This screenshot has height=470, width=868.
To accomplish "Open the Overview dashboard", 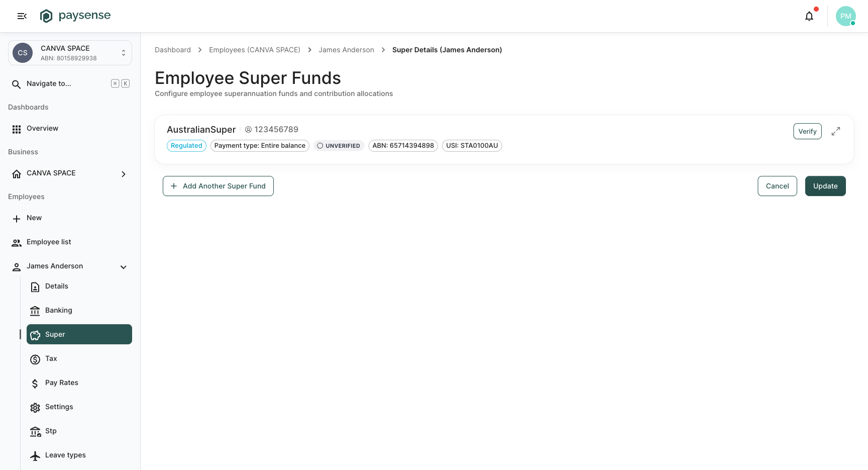I will coord(70,129).
